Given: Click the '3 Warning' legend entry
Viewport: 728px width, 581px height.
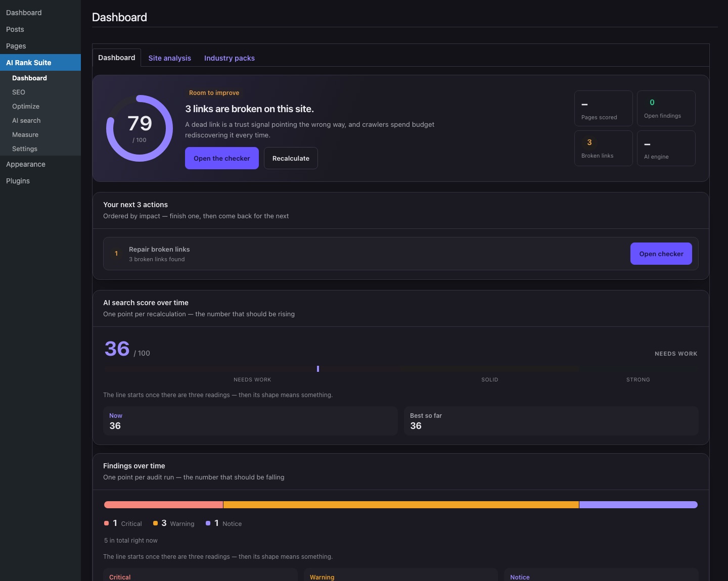Looking at the screenshot, I should click(x=174, y=523).
